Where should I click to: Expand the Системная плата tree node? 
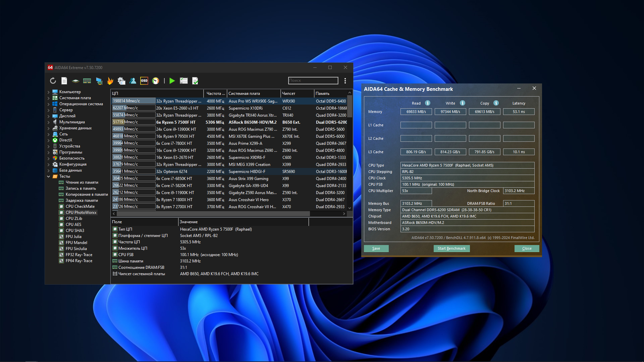49,98
